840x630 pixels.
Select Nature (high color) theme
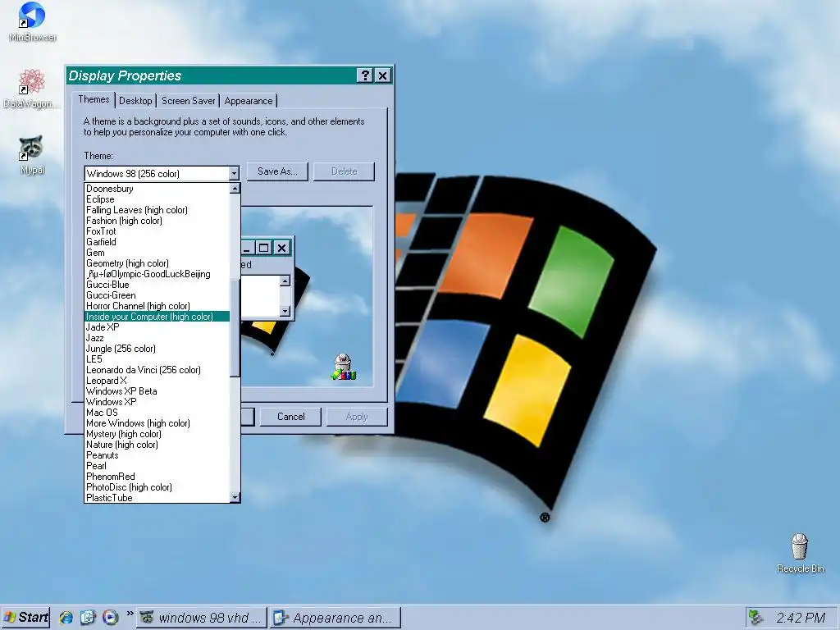coord(157,445)
